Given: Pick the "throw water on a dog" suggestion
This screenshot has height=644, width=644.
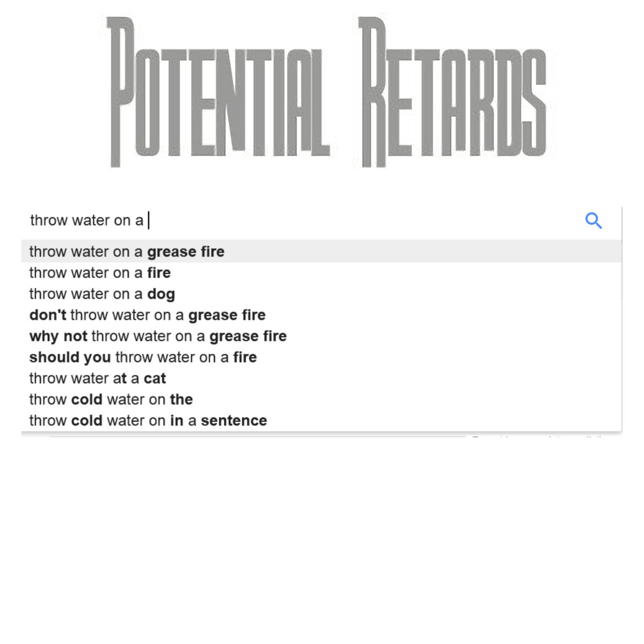Looking at the screenshot, I should pos(102,294).
